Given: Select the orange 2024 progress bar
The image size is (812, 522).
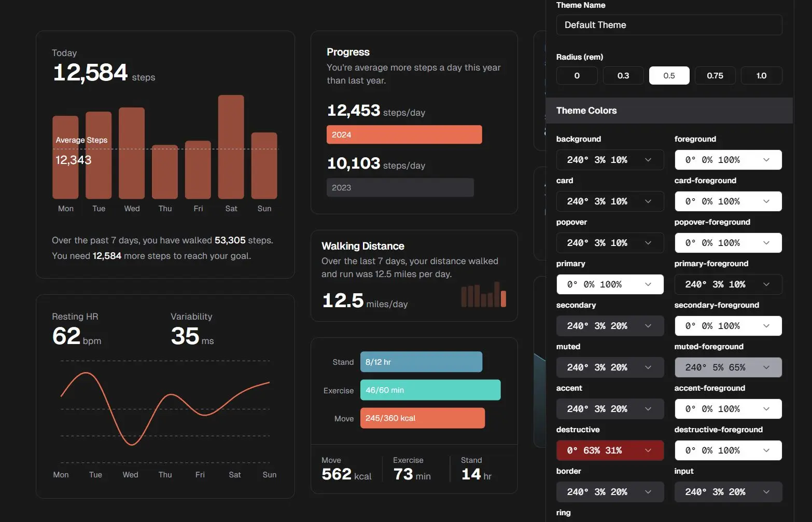Looking at the screenshot, I should tap(404, 134).
